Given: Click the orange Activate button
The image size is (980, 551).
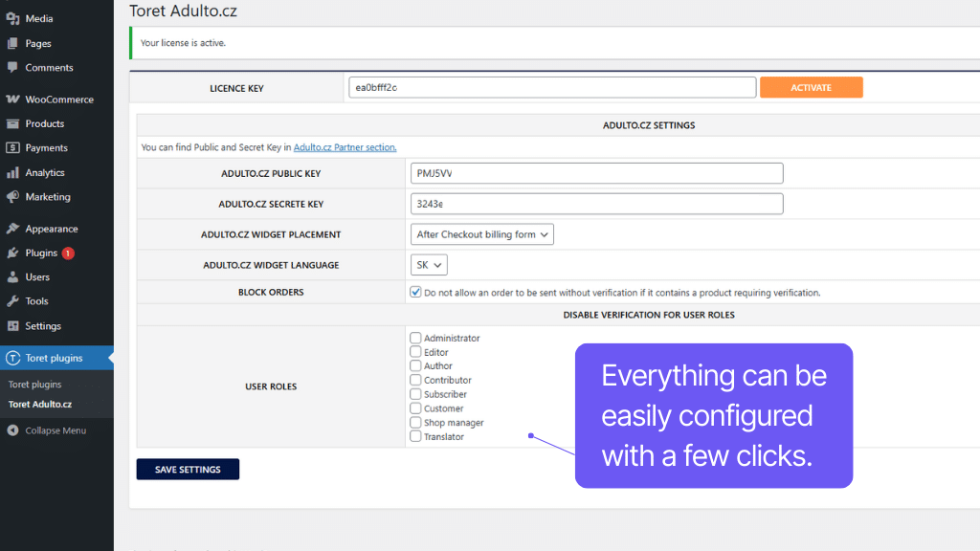Looking at the screenshot, I should (812, 87).
